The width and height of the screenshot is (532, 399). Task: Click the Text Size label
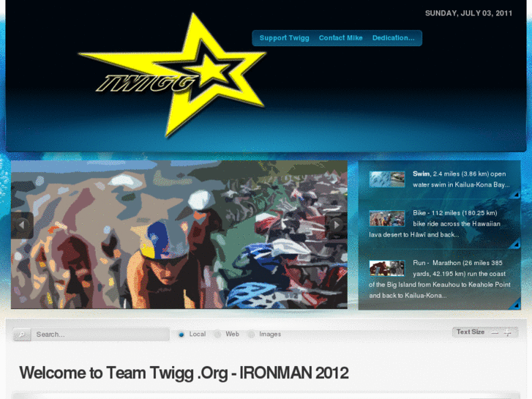click(x=471, y=332)
